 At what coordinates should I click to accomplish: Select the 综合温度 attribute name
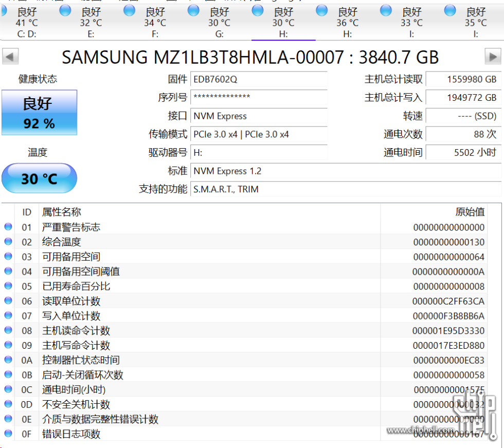(x=61, y=242)
